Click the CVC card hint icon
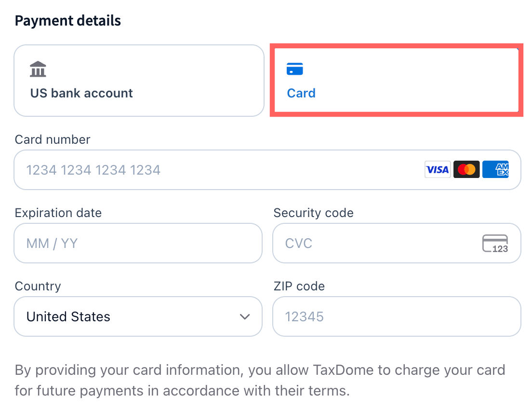 495,244
